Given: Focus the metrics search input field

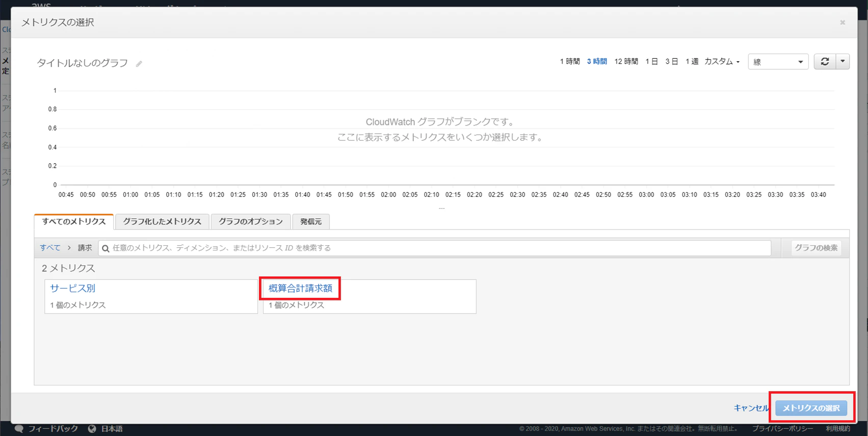Looking at the screenshot, I should (435, 248).
